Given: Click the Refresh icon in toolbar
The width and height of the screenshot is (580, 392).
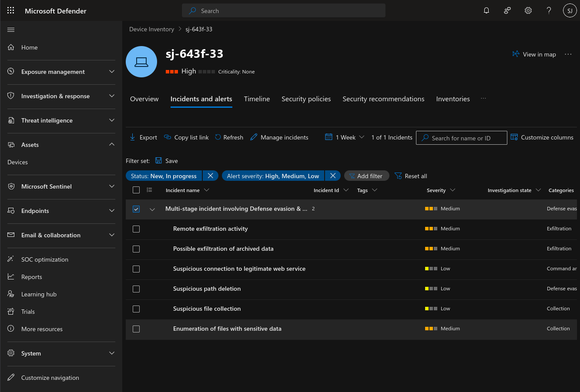Looking at the screenshot, I should click(x=218, y=137).
